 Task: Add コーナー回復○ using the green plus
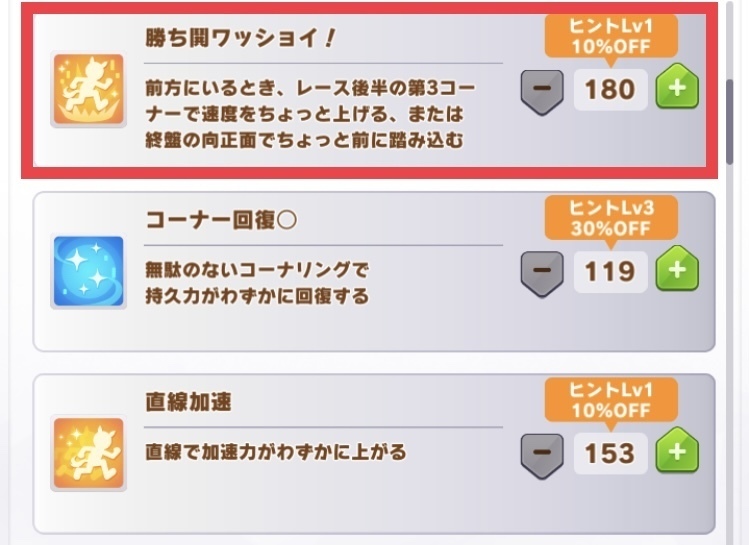click(x=677, y=269)
